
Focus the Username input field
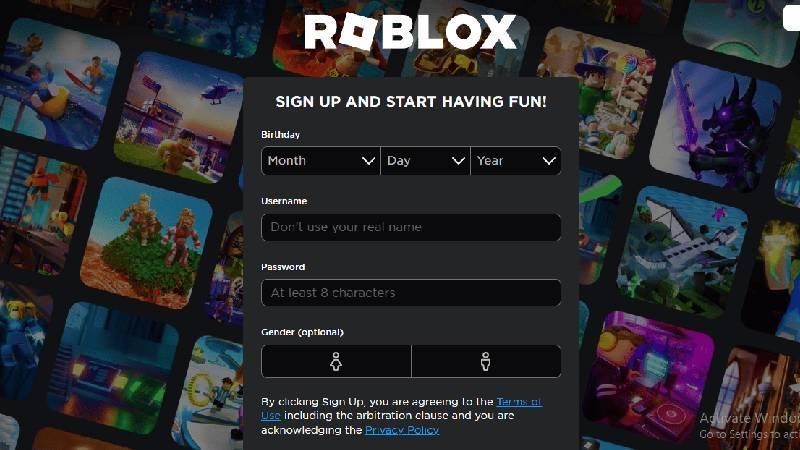coord(411,227)
